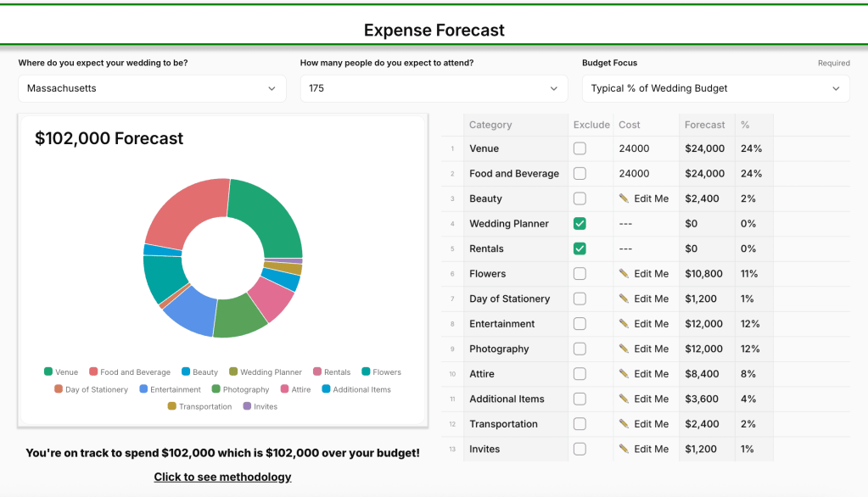Image resolution: width=868 pixels, height=497 pixels.
Task: Open the Budget Focus dropdown
Action: coord(715,88)
